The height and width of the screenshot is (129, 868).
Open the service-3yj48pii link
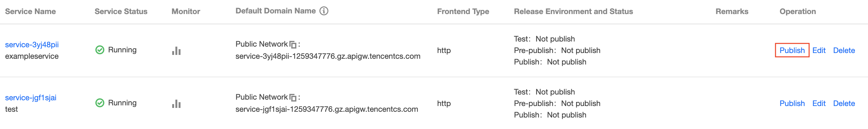[x=32, y=45]
